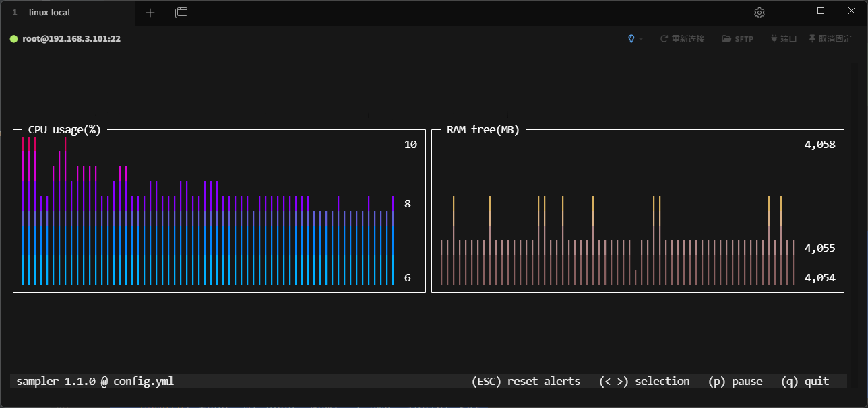Screen dimensions: 868x408
Task: Maximize the terminal window
Action: (820, 11)
